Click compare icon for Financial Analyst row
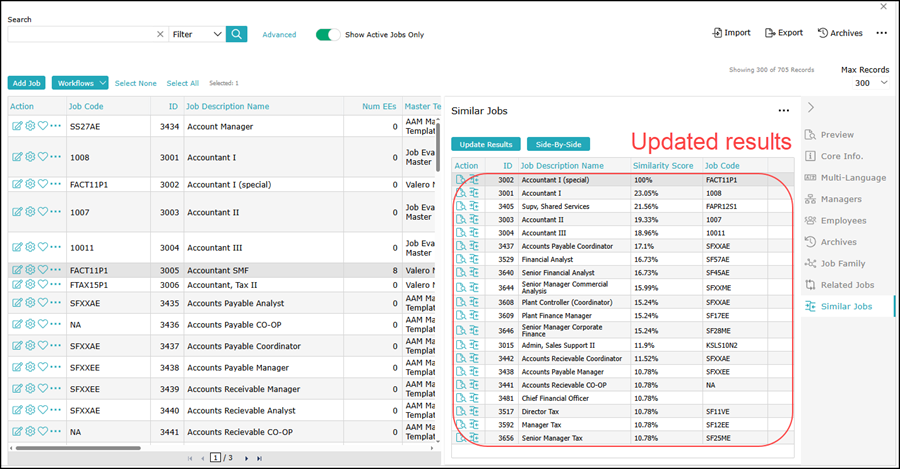 click(474, 259)
